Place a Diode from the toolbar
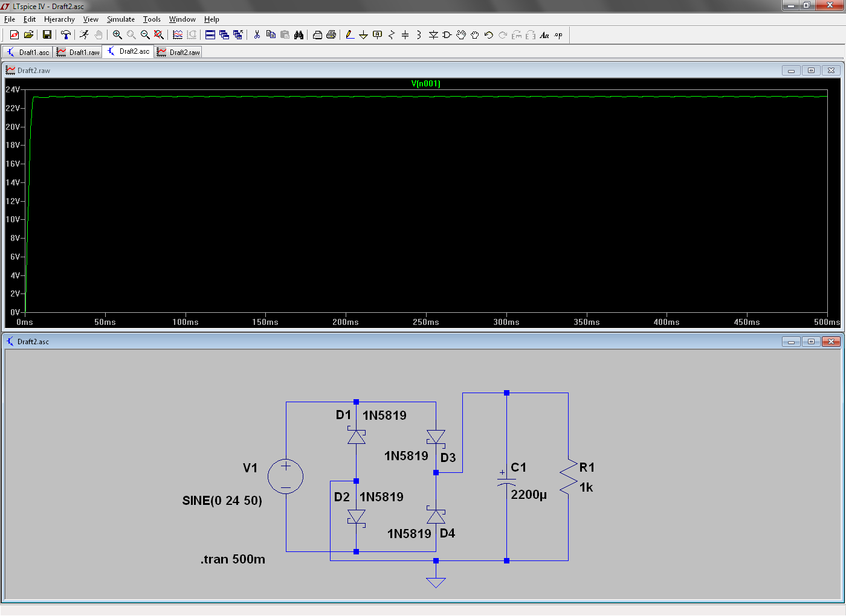The image size is (846, 616). click(433, 35)
